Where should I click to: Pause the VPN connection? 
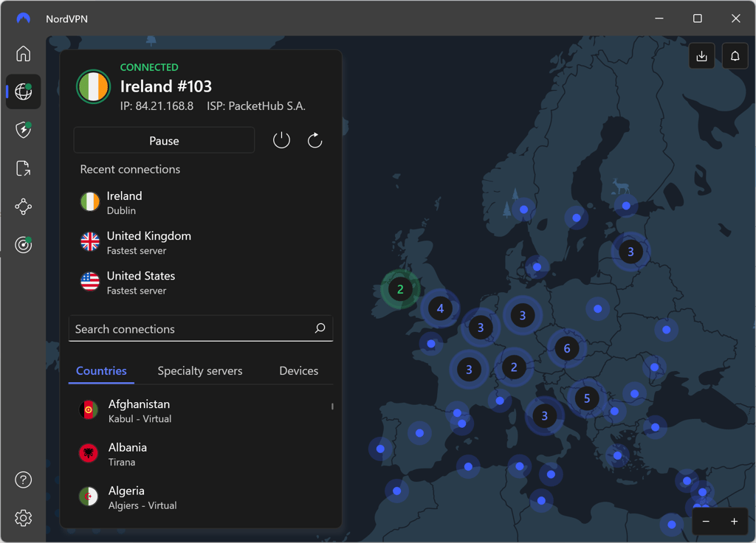[164, 140]
